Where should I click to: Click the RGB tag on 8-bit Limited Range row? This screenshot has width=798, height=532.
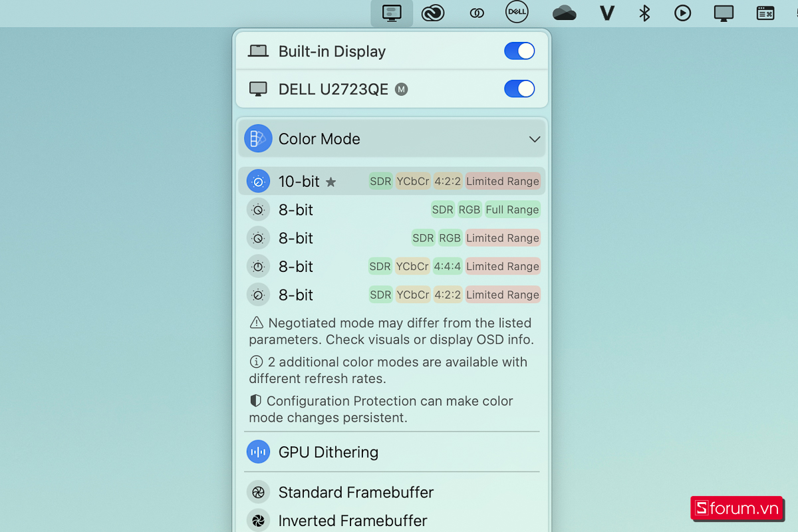450,238
